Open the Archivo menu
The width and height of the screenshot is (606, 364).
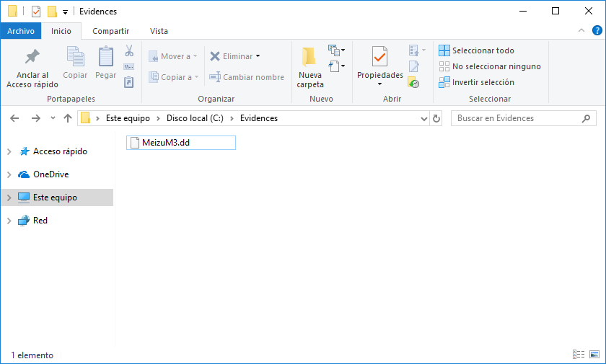coord(21,31)
